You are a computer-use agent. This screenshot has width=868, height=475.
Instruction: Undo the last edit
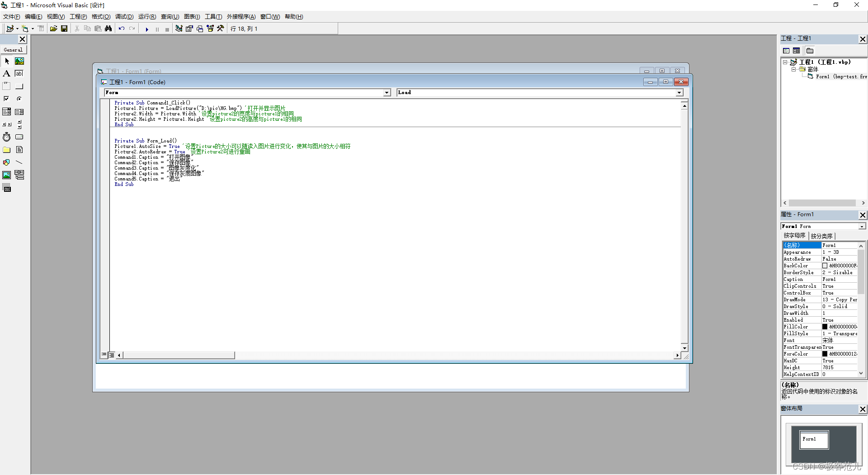122,28
